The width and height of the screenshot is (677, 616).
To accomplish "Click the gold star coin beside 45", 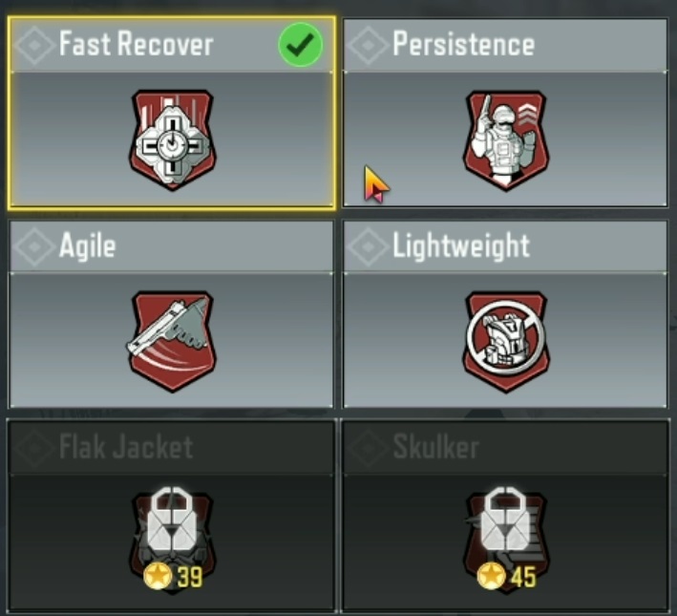I will tap(492, 576).
